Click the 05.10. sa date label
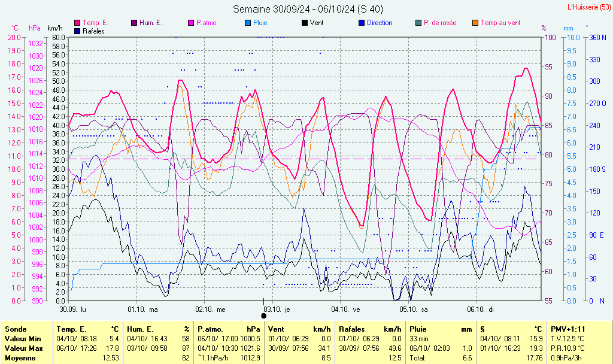 click(414, 310)
